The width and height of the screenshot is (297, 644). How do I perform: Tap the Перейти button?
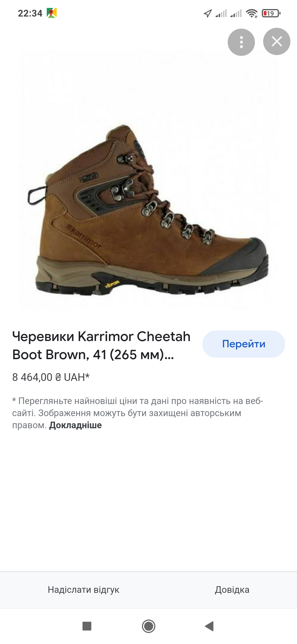coord(244,344)
